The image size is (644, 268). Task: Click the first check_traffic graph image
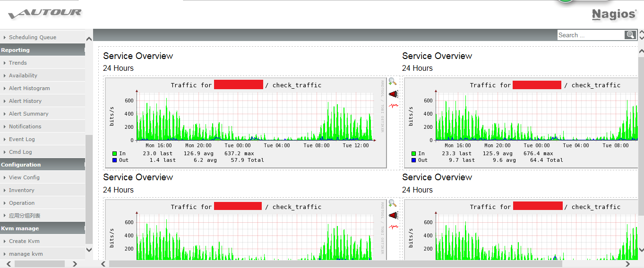[246, 123]
